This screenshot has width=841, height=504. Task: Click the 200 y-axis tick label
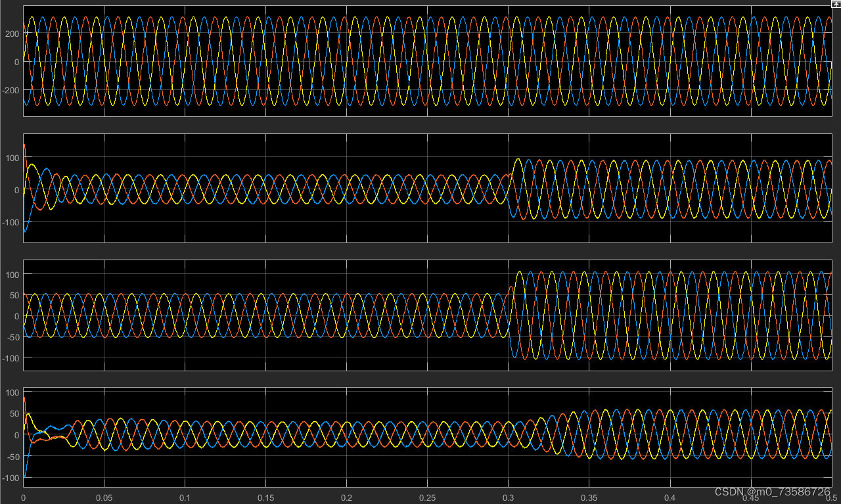click(x=13, y=33)
